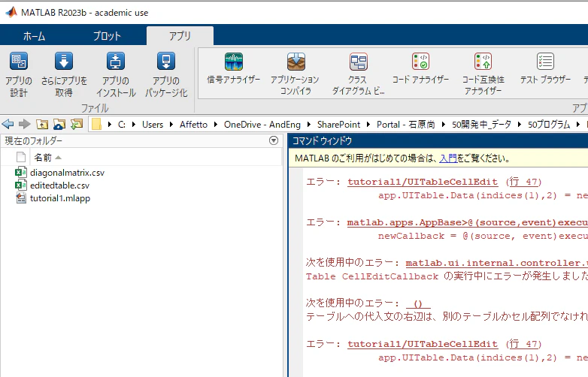Expand the arrow after Portal - 石原尚
588x377 pixels.
tap(444, 125)
